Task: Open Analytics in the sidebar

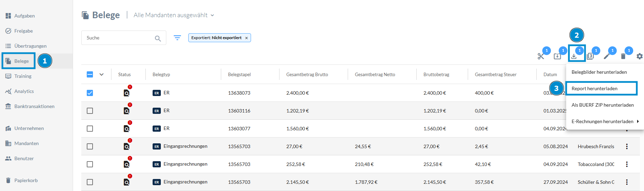Action: pyautogui.click(x=24, y=91)
